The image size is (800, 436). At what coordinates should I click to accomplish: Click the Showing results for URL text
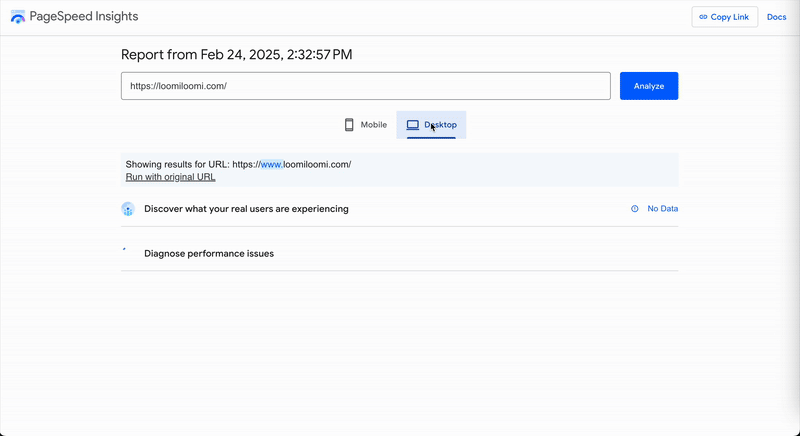point(238,164)
